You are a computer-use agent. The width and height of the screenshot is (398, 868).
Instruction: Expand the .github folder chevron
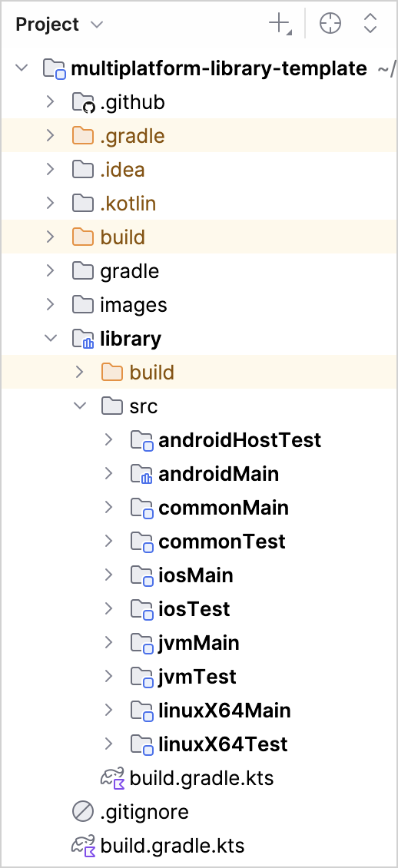51,102
